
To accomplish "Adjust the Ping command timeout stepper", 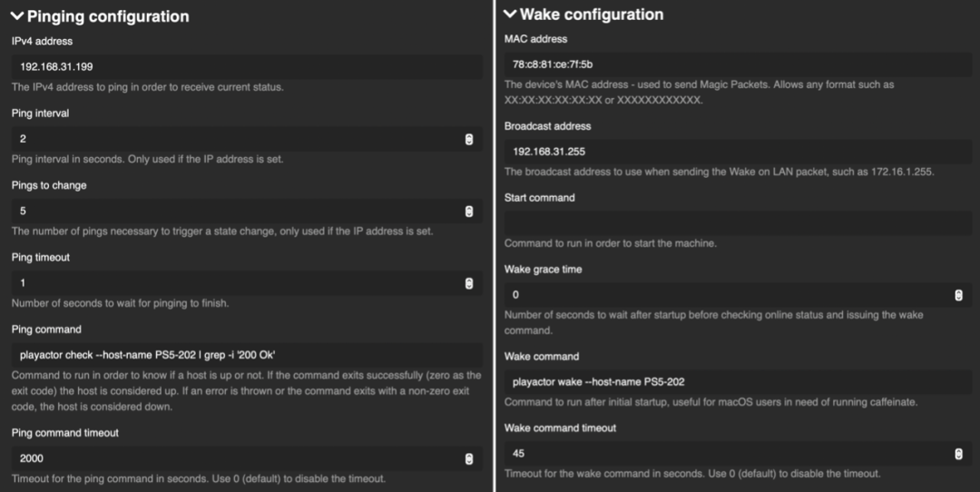I will 468,458.
